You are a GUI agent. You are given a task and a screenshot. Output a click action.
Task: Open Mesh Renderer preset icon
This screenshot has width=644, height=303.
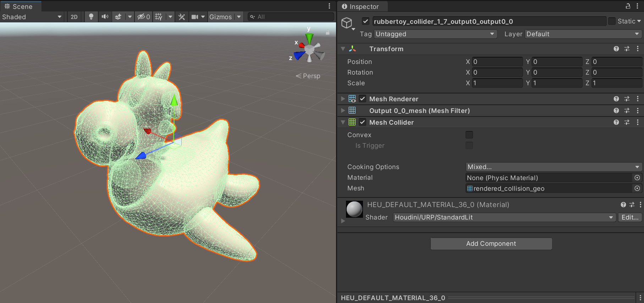pyautogui.click(x=627, y=99)
